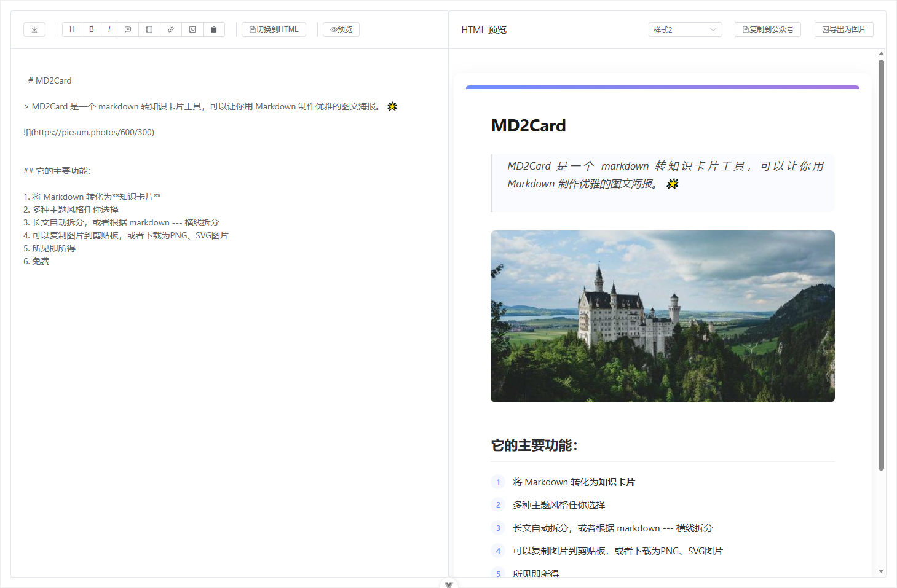The height and width of the screenshot is (588, 897).
Task: Click editor line '6. 免费'
Action: [36, 261]
